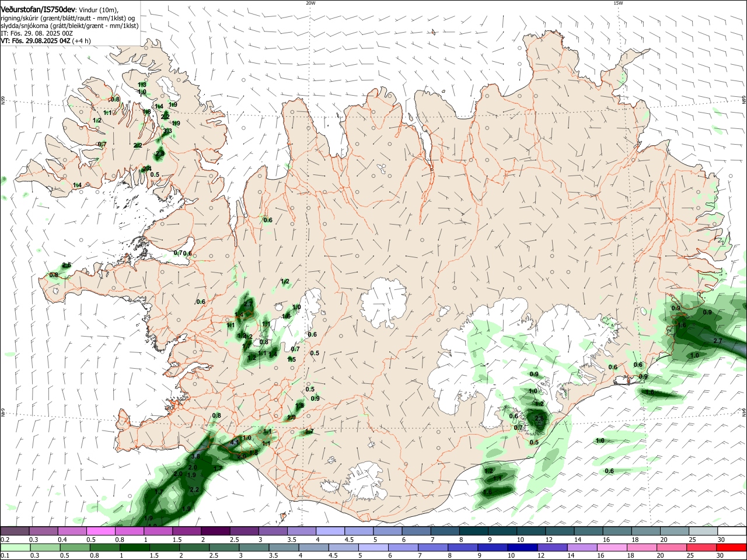The width and height of the screenshot is (747, 560).
Task: Click the 15W longitude label
Action: coord(617,3)
